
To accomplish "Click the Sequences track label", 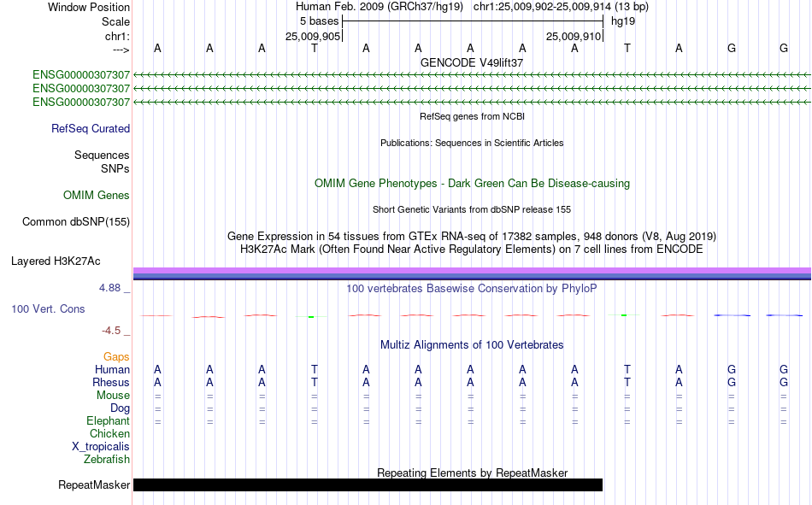I will point(102,155).
